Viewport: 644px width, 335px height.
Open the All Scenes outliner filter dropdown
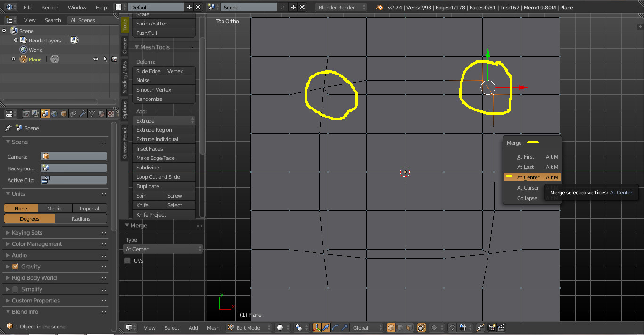coord(92,20)
